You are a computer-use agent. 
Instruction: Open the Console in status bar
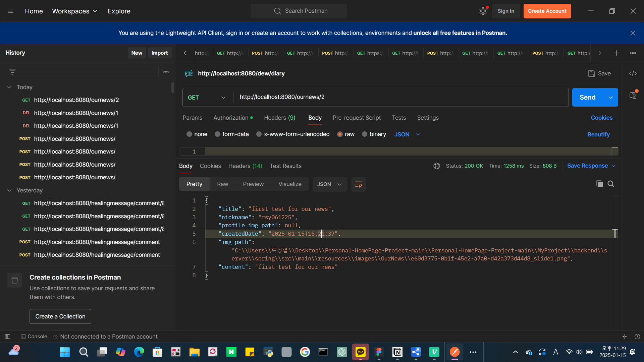(34, 337)
